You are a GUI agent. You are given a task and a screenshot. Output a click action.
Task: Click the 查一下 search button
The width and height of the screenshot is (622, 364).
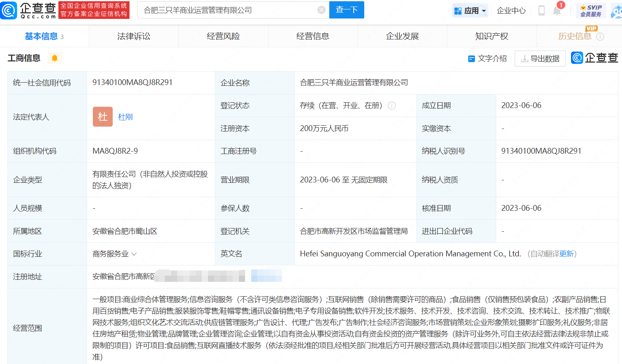click(347, 10)
